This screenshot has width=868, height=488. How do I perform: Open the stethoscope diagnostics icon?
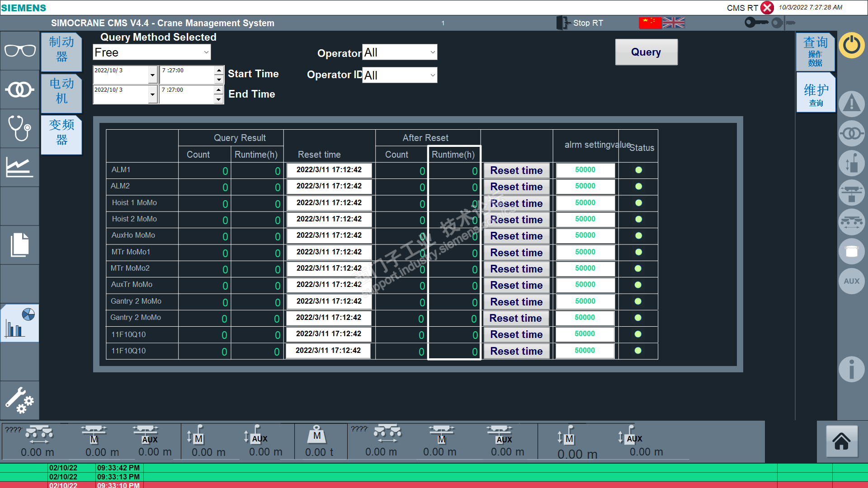tap(20, 128)
